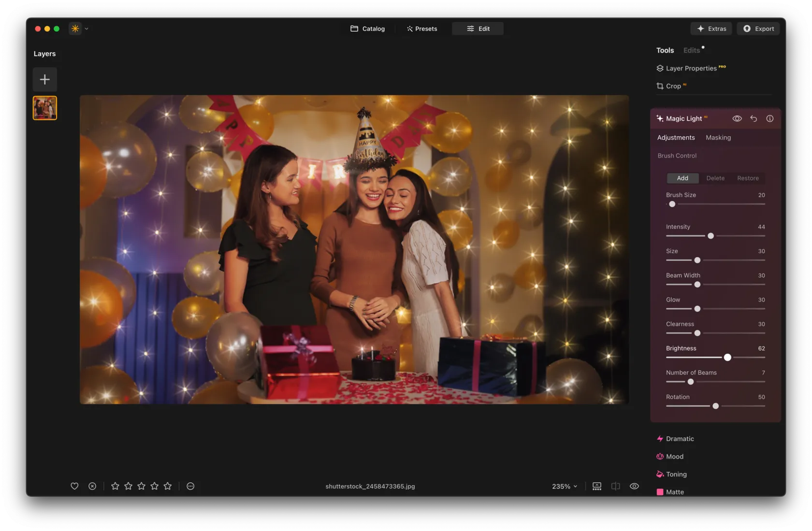Open the 235% zoom dropdown

pyautogui.click(x=565, y=486)
